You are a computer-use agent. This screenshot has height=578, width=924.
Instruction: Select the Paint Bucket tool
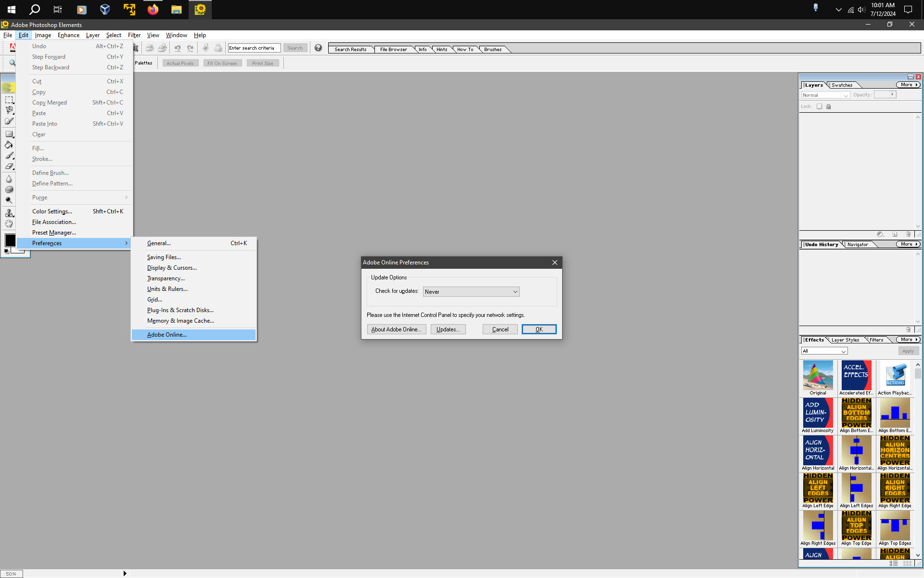coord(9,144)
